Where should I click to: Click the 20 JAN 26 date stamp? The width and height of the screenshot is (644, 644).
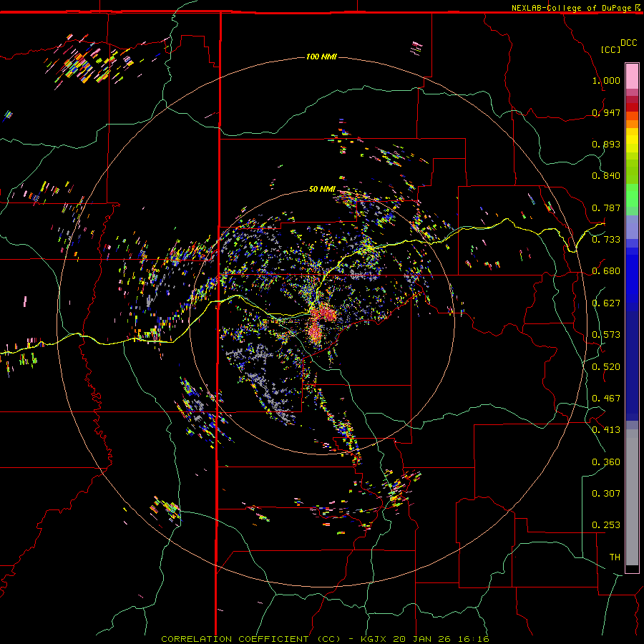coord(421,639)
